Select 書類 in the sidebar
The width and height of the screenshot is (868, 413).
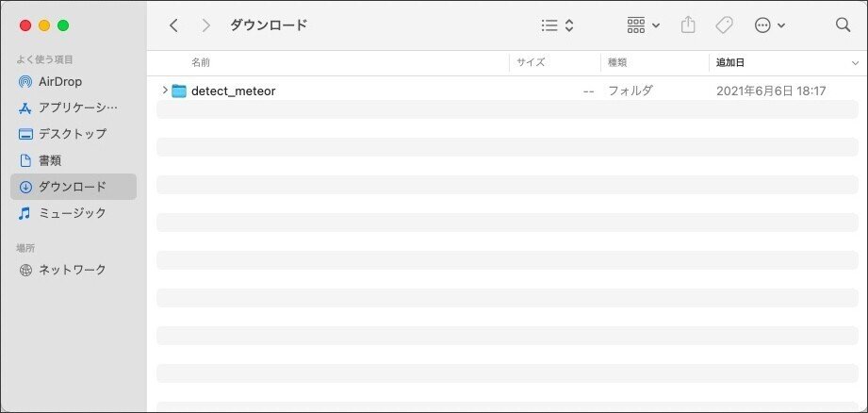[x=50, y=160]
